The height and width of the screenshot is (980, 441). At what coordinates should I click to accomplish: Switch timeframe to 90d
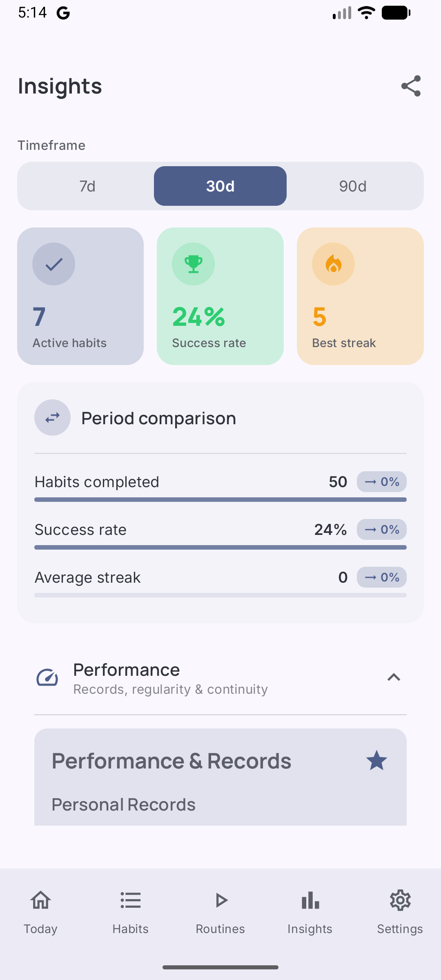(353, 186)
